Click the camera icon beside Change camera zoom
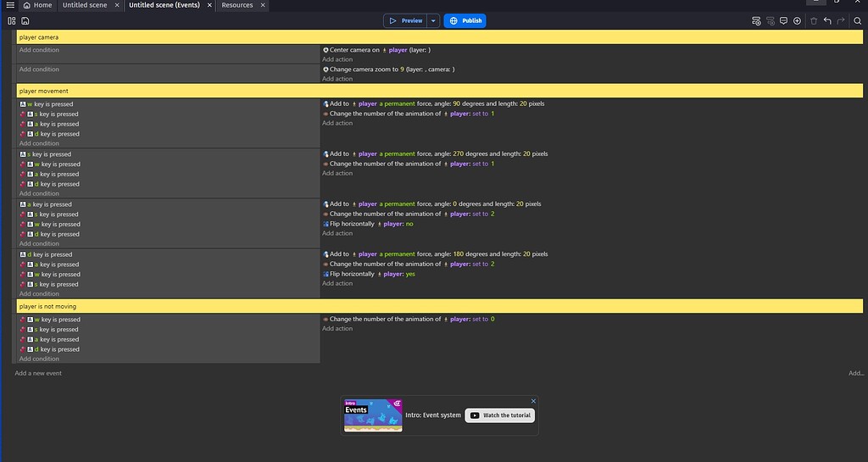868x462 pixels. 325,70
